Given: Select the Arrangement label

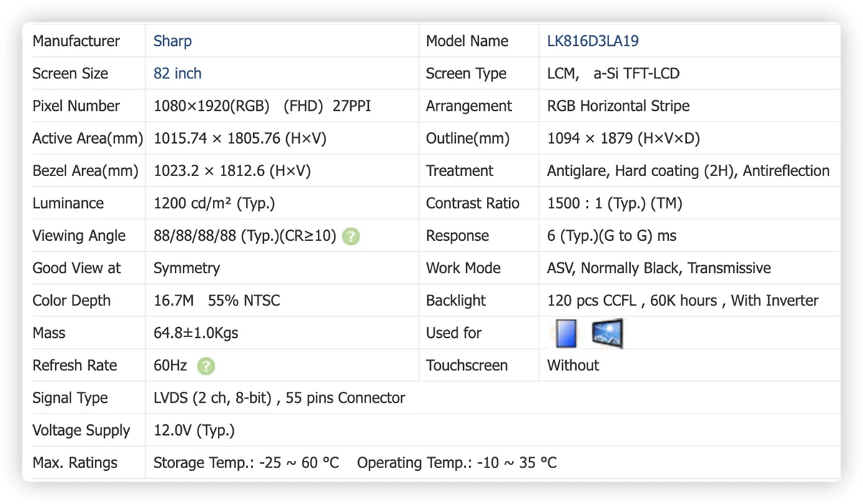Looking at the screenshot, I should (469, 106).
